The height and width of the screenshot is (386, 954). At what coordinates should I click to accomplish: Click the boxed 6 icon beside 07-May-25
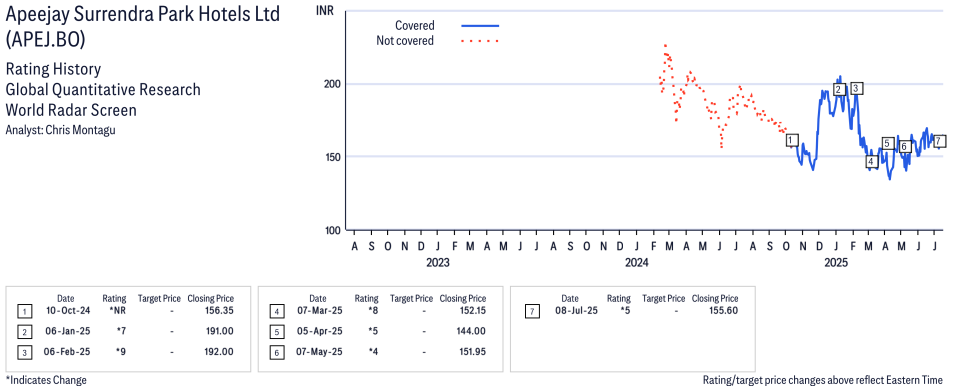[x=276, y=354]
